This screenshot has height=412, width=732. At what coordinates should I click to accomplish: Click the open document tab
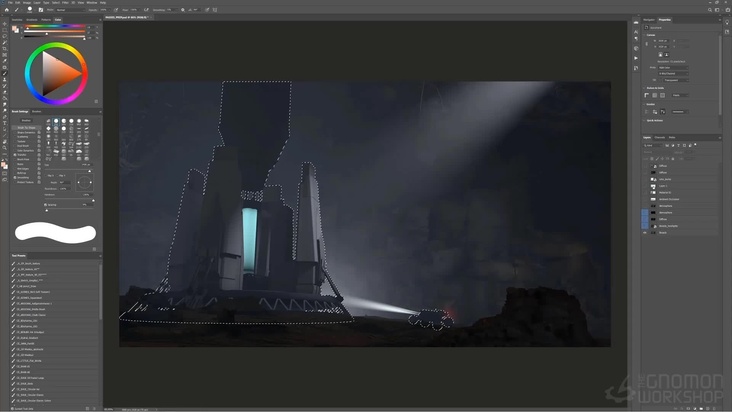[126, 17]
